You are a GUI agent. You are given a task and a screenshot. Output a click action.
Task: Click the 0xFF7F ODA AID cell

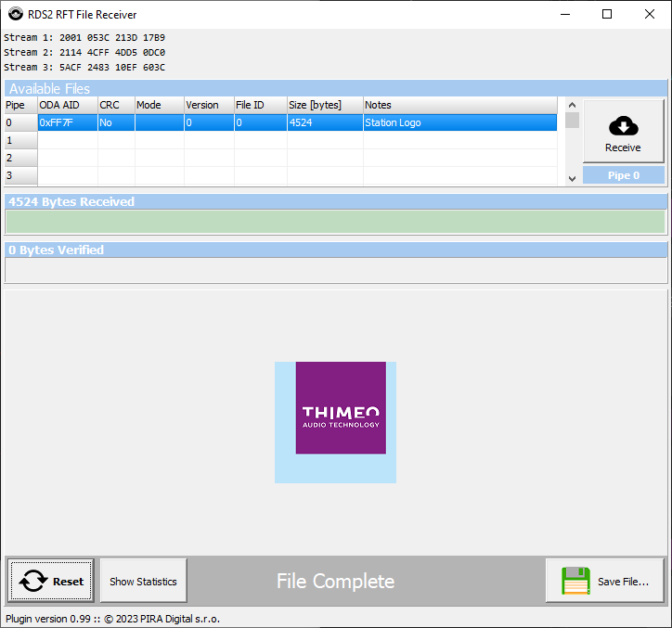tap(68, 122)
